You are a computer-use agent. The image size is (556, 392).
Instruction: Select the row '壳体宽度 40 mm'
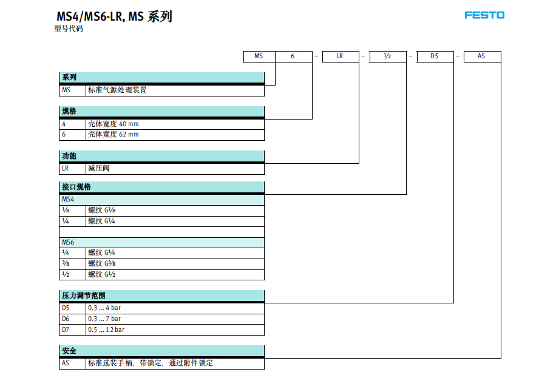click(161, 124)
